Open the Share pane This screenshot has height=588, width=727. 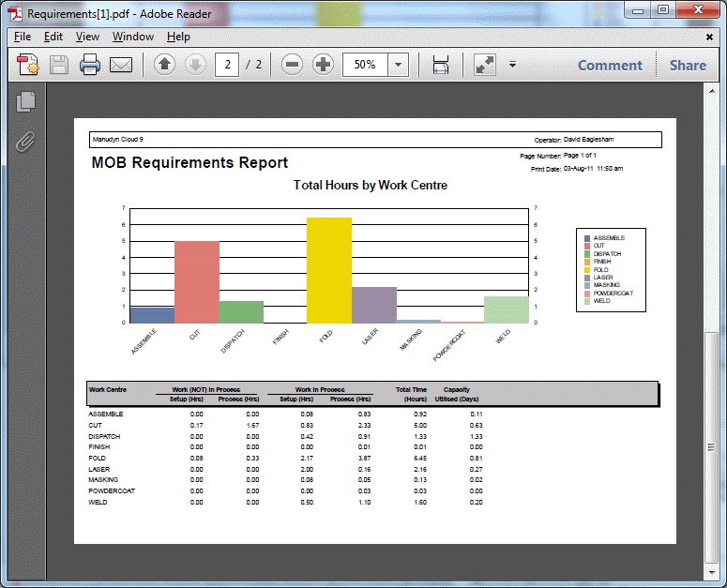688,65
